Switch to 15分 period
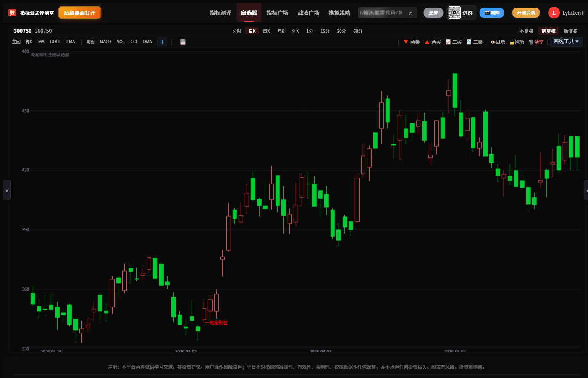The image size is (588, 378). [325, 31]
